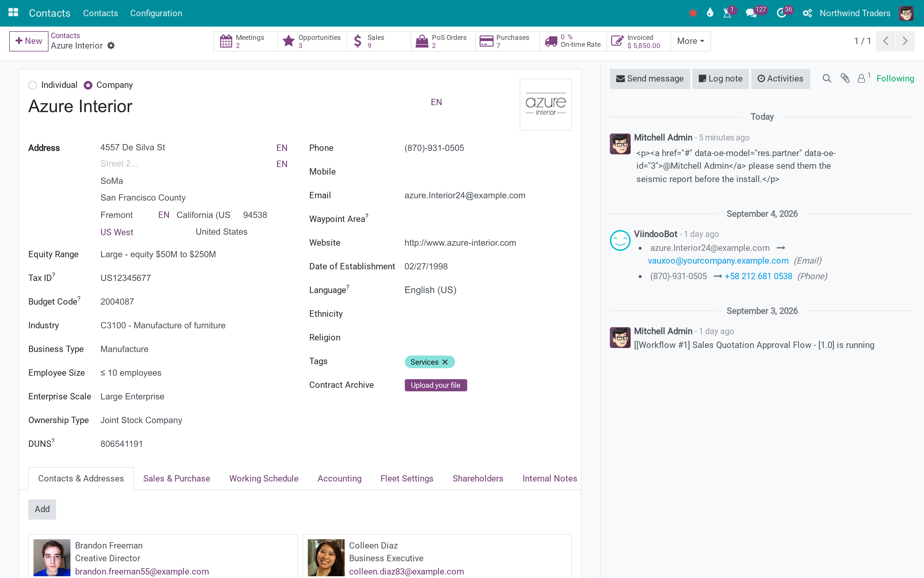Follow the Contacts breadcrumb link

tap(65, 36)
